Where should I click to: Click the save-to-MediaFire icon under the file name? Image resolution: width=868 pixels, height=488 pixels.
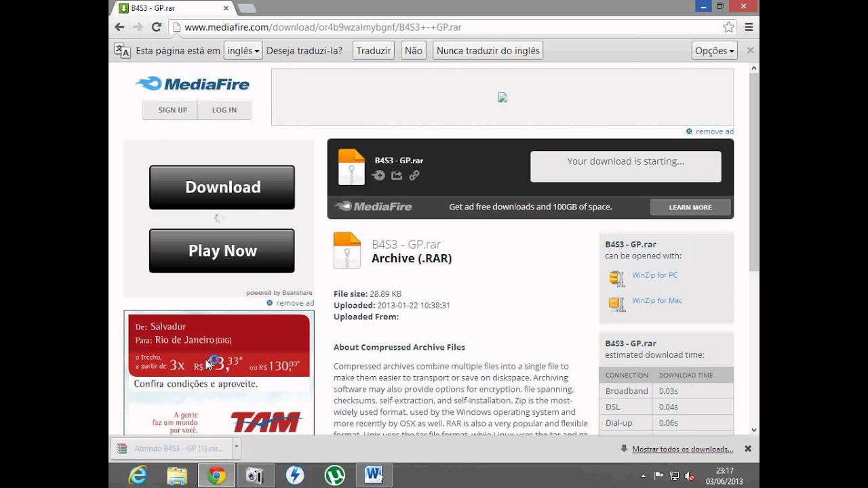(x=378, y=176)
